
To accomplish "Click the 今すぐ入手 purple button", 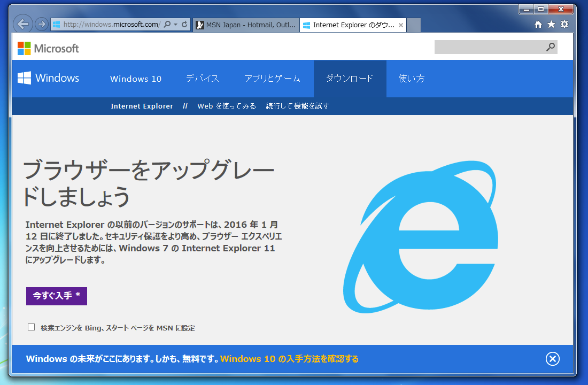I will pos(57,296).
